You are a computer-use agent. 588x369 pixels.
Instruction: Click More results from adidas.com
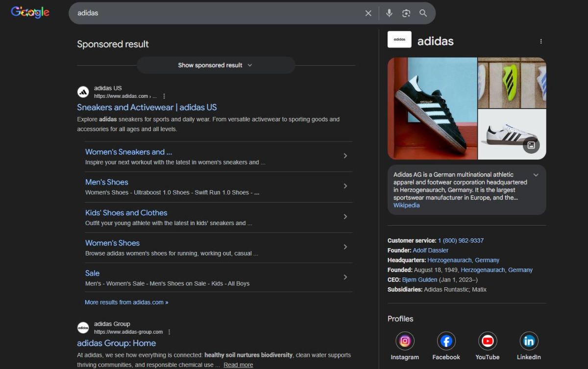pyautogui.click(x=126, y=302)
